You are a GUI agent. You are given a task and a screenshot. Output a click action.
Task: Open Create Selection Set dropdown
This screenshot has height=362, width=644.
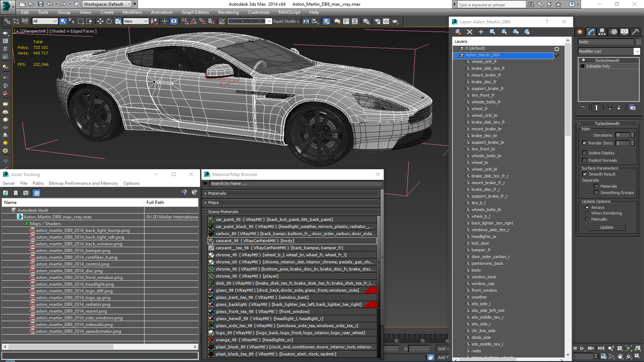(269, 21)
